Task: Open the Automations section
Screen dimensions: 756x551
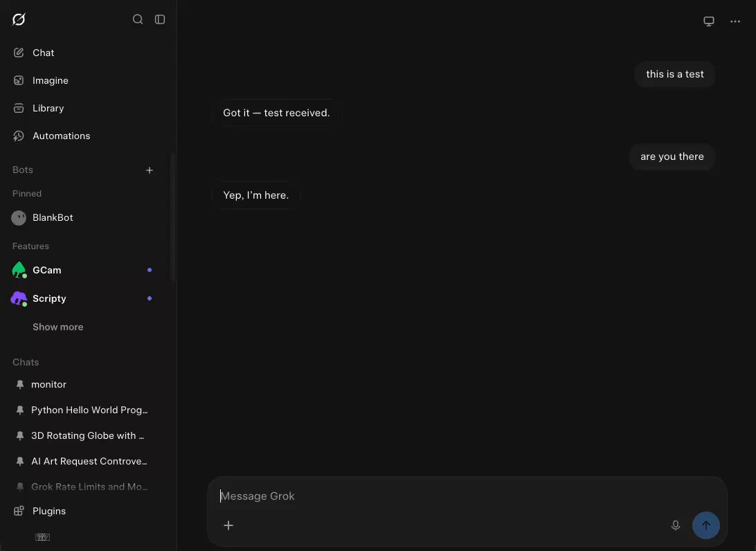Action: [61, 136]
